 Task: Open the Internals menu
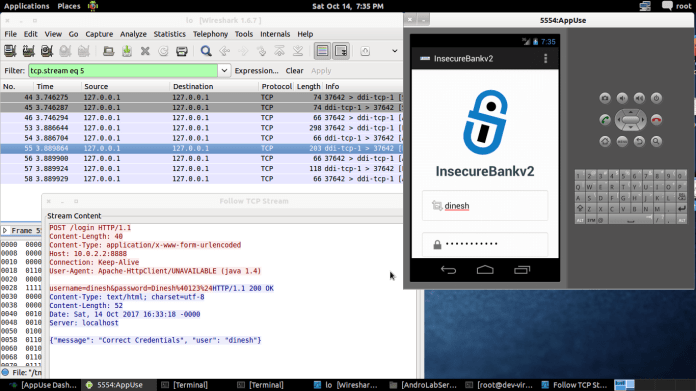pyautogui.click(x=275, y=34)
